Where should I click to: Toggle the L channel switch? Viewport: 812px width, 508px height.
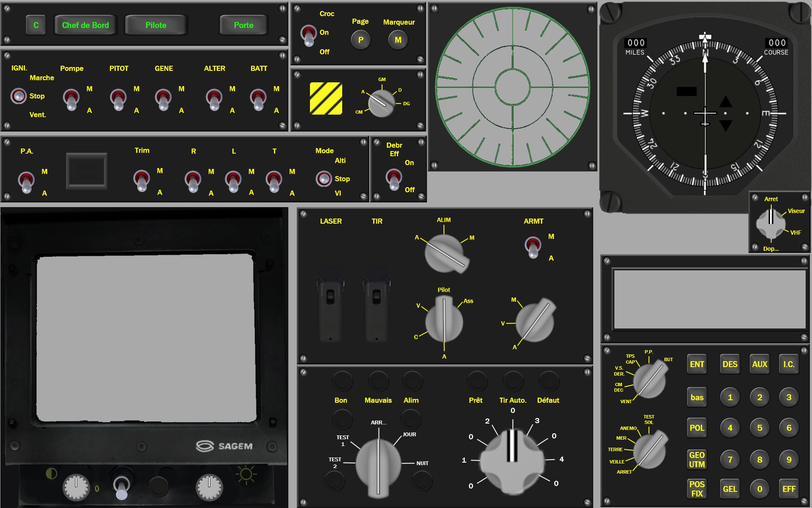pyautogui.click(x=233, y=182)
